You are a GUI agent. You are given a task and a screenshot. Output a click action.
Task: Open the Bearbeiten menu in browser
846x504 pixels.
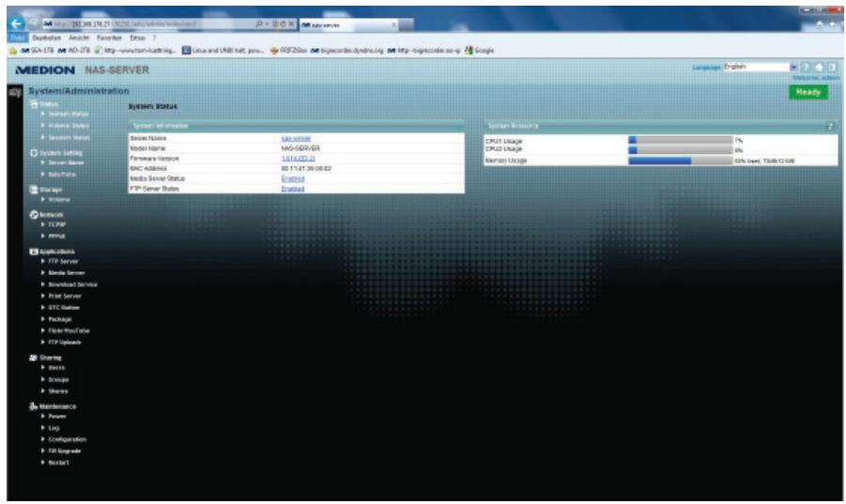point(46,38)
